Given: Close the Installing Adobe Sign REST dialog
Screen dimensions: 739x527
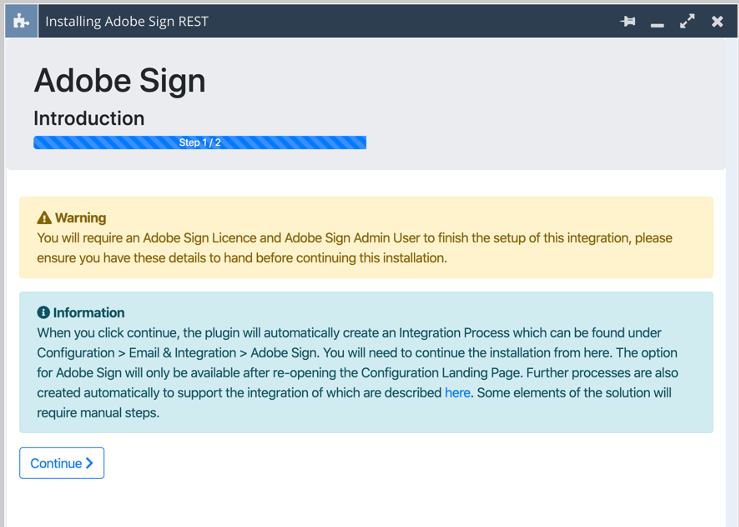Looking at the screenshot, I should coord(717,21).
